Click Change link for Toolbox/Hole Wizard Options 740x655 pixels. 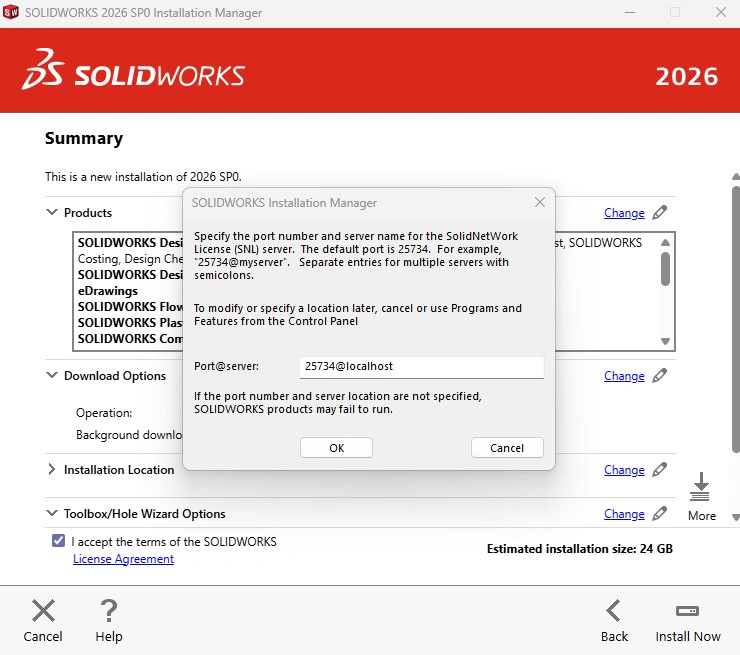click(x=624, y=513)
